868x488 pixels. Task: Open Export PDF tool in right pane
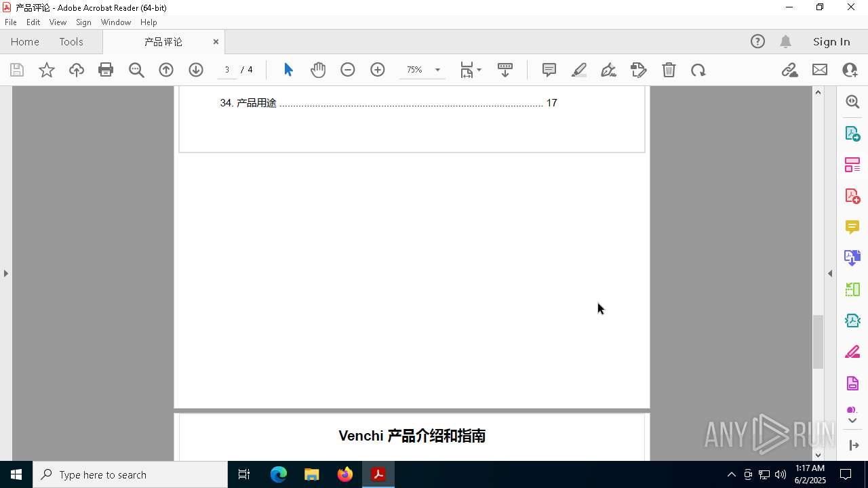(852, 134)
